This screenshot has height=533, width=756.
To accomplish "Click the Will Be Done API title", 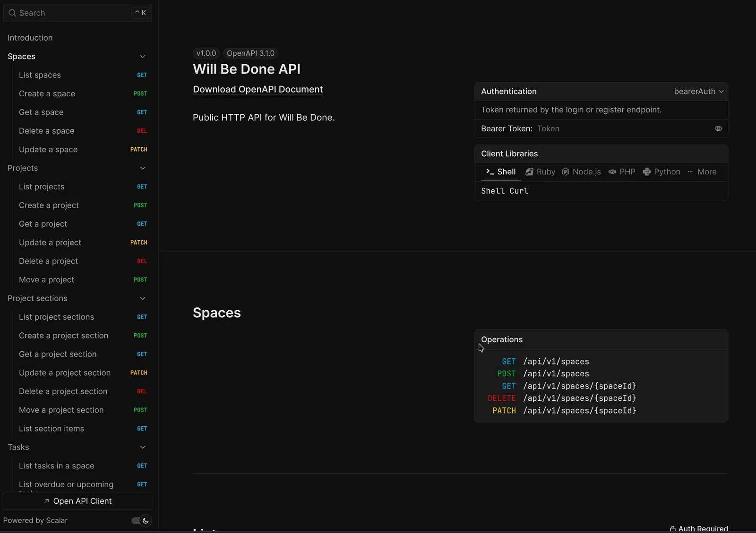I will [247, 69].
